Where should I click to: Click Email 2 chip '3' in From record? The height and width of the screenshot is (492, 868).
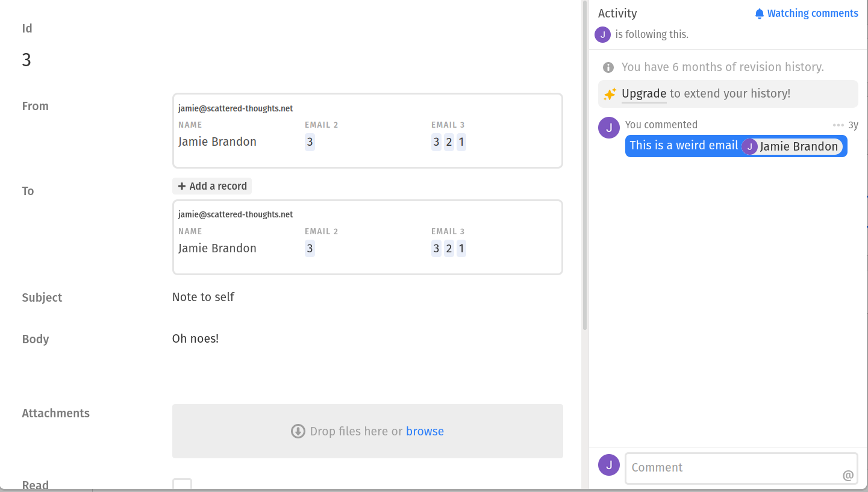(x=310, y=142)
